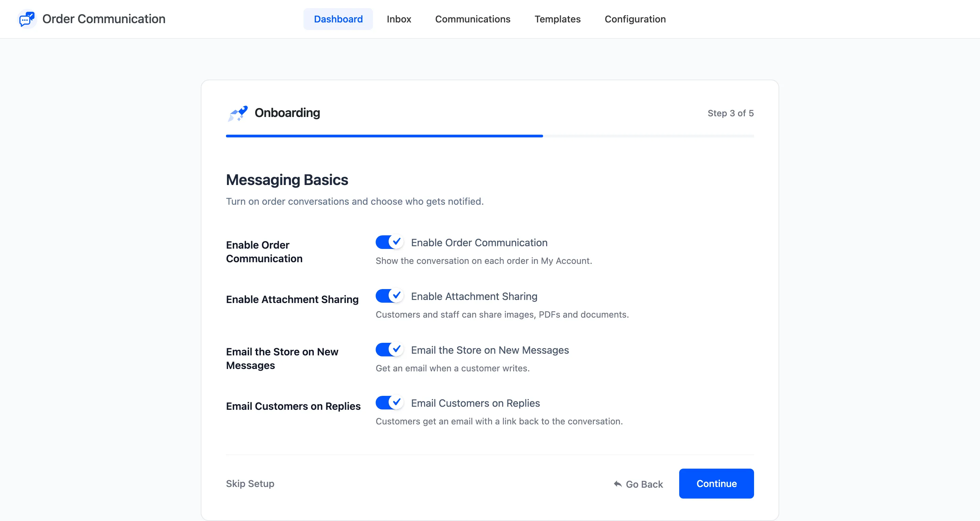Click the onboarding progress bar
The width and height of the screenshot is (980, 521).
490,136
